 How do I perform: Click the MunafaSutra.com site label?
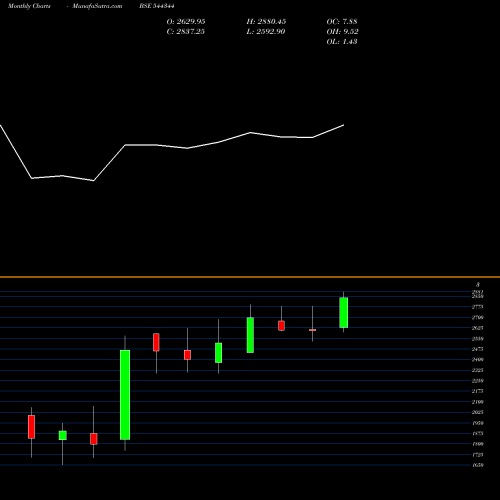[97, 6]
